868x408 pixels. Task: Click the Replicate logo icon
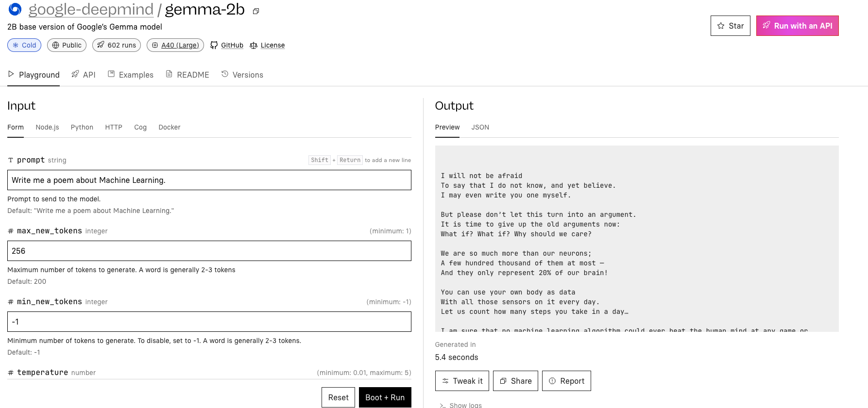tap(15, 9)
